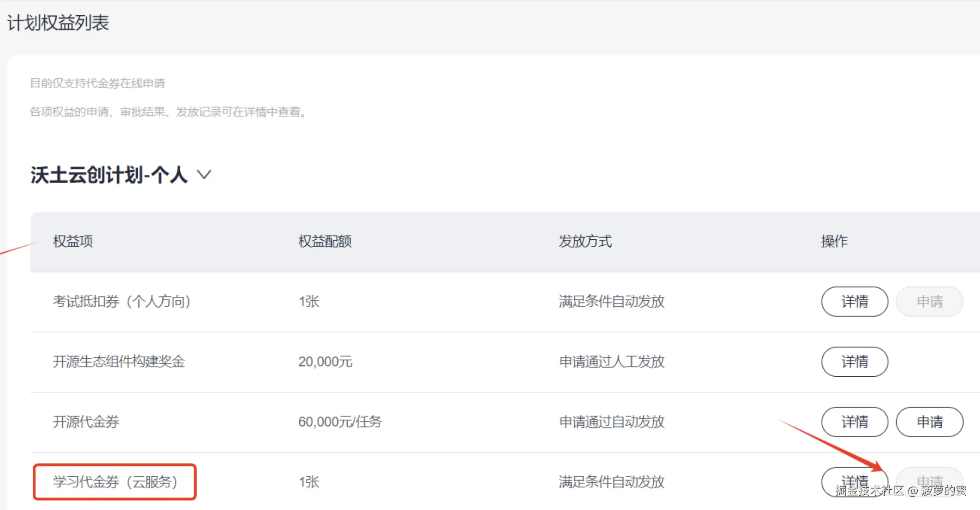Click the 考试抵扣券（个人方向）row name
This screenshot has width=980, height=510.
pos(122,302)
